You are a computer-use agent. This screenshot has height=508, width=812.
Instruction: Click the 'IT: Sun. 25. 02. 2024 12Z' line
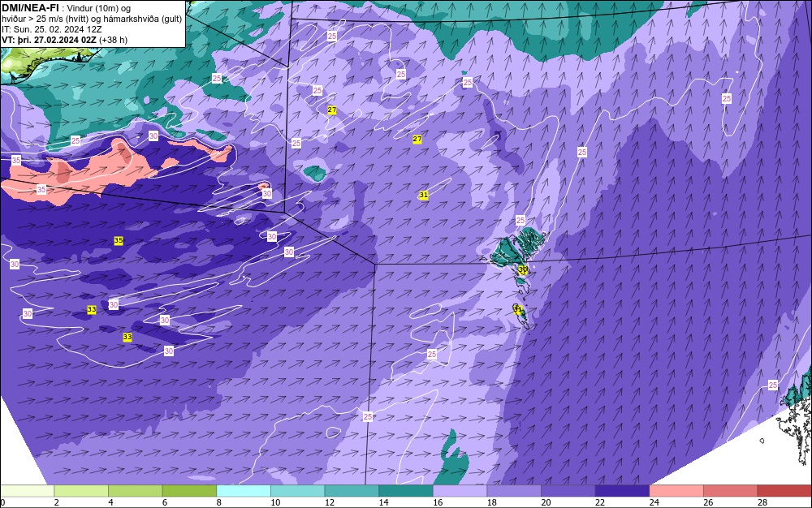(52, 29)
